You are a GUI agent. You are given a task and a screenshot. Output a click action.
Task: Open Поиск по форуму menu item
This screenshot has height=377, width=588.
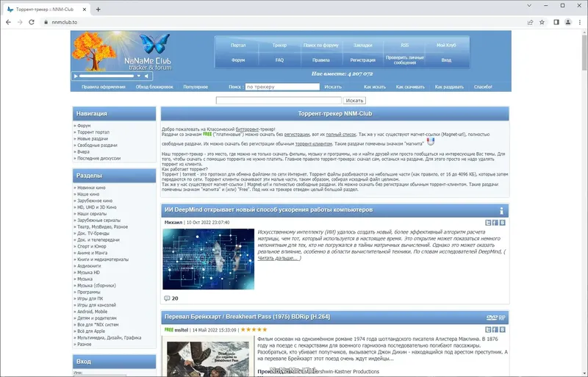(321, 45)
